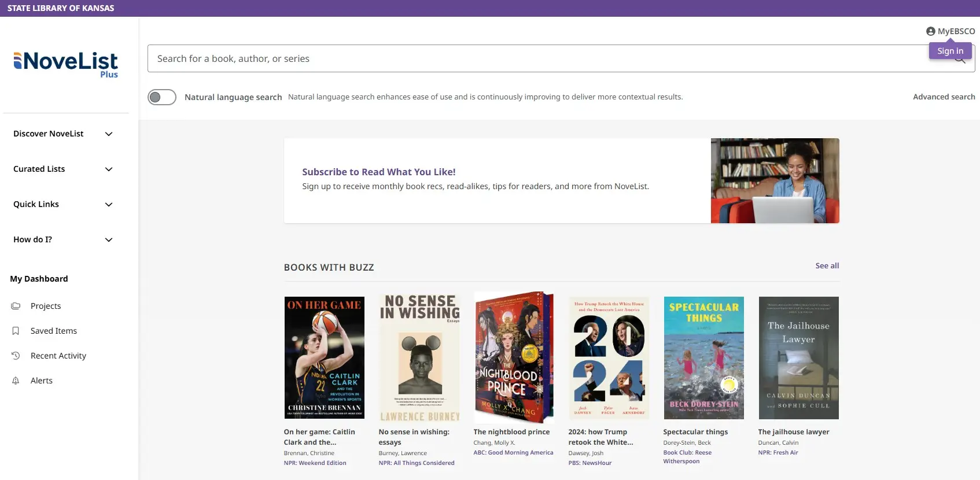The height and width of the screenshot is (480, 980).
Task: Click PBS: NewsHour source link
Action: (590, 463)
